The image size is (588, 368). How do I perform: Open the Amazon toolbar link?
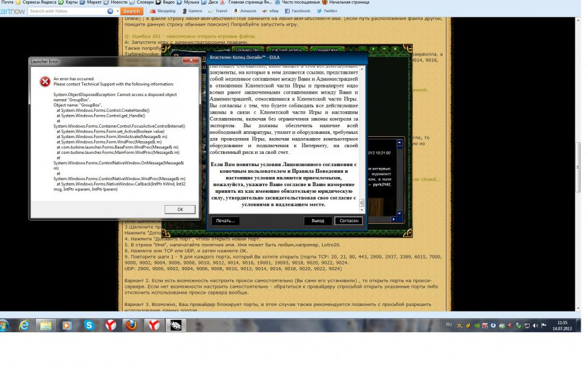[x=245, y=12]
